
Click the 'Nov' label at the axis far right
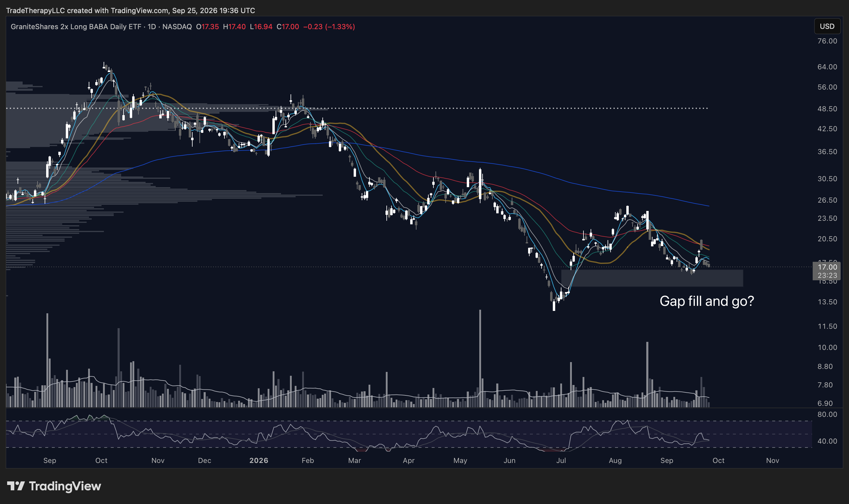tap(772, 461)
